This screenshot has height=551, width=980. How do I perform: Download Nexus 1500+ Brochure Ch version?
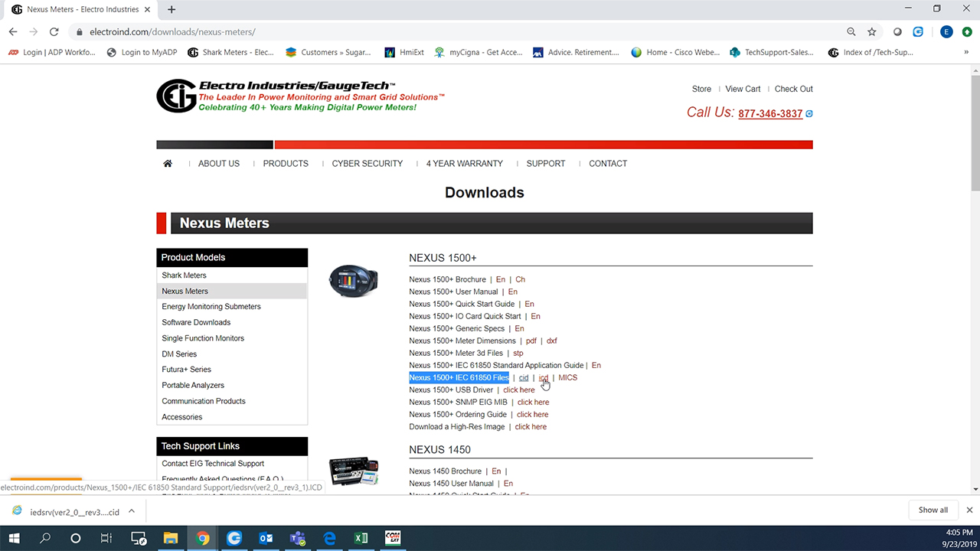coord(520,279)
